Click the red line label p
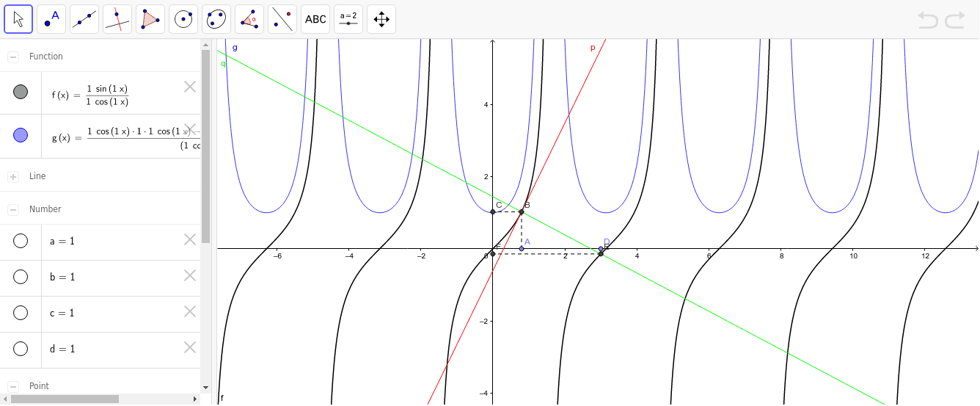This screenshot has width=980, height=406. pos(593,48)
